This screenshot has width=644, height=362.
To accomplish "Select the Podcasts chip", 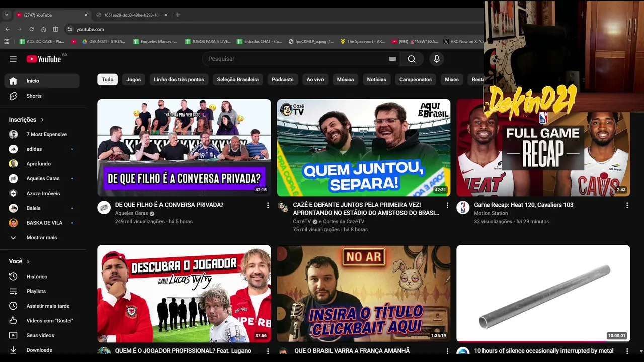I will [x=283, y=79].
